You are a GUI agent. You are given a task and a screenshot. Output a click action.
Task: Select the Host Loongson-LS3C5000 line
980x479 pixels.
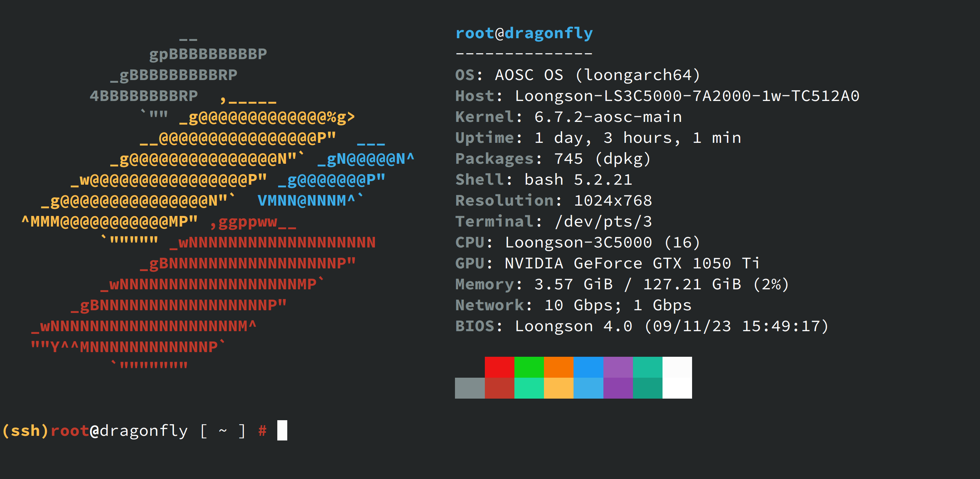click(x=657, y=96)
